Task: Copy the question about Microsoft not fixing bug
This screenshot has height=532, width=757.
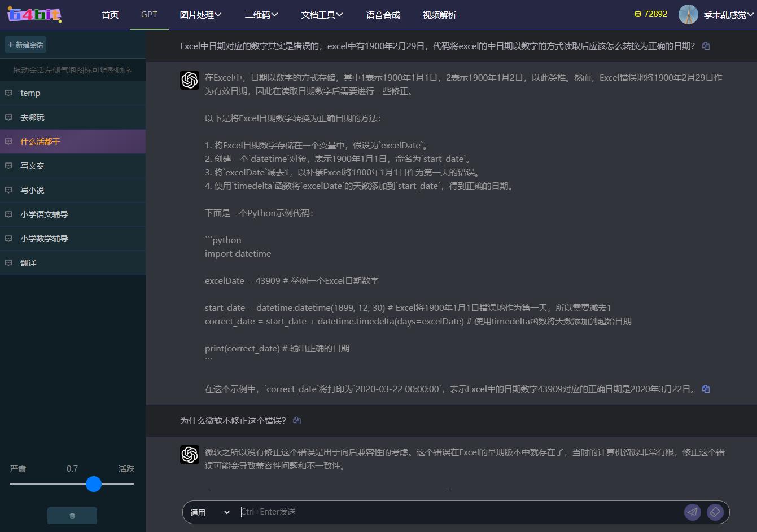Action: pyautogui.click(x=297, y=420)
